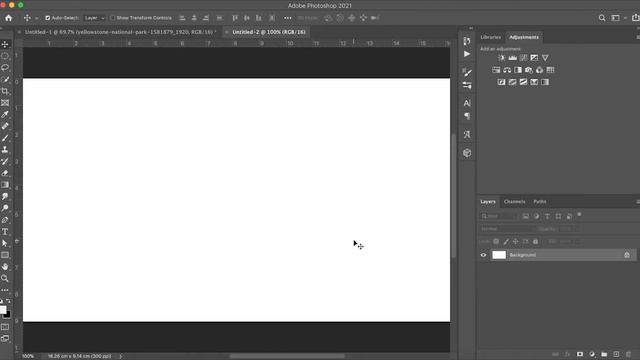The width and height of the screenshot is (640, 360).
Task: Add an Invert adjustment
Action: (x=502, y=82)
